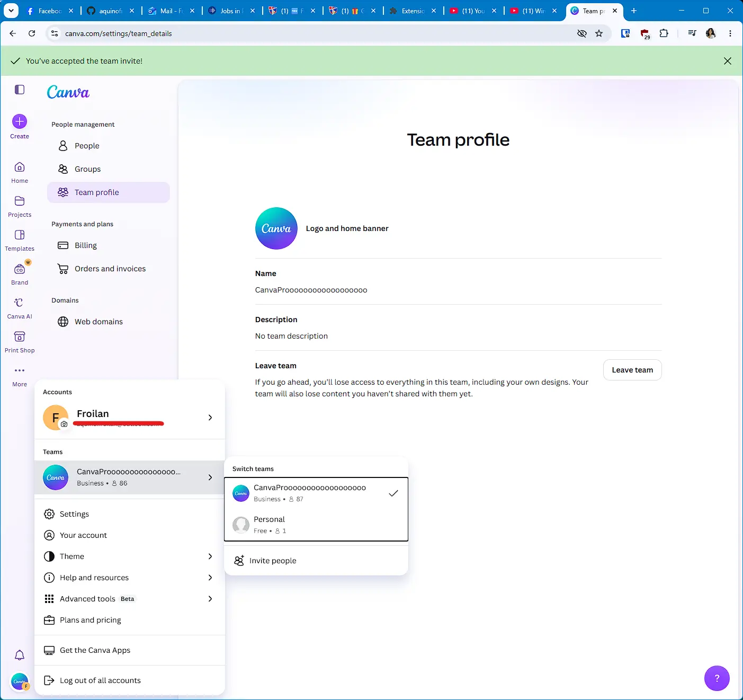The width and height of the screenshot is (743, 700).
Task: Bookmark this page with star icon
Action: coord(599,33)
